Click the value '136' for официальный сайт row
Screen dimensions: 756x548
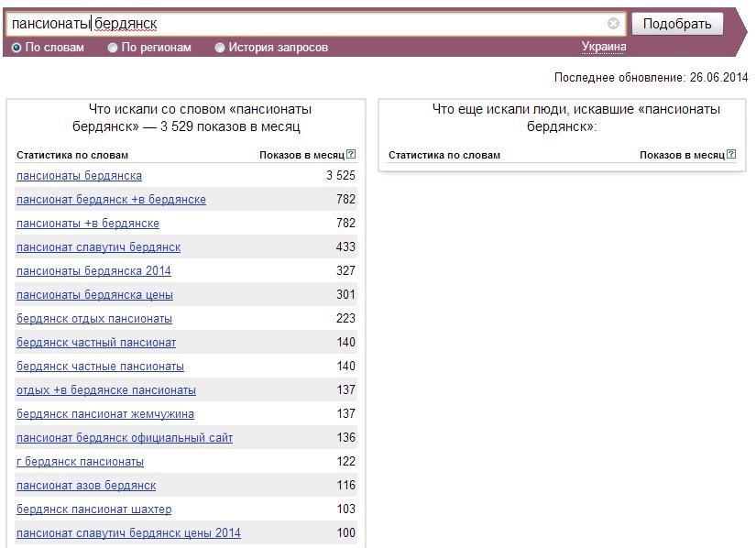tap(345, 438)
